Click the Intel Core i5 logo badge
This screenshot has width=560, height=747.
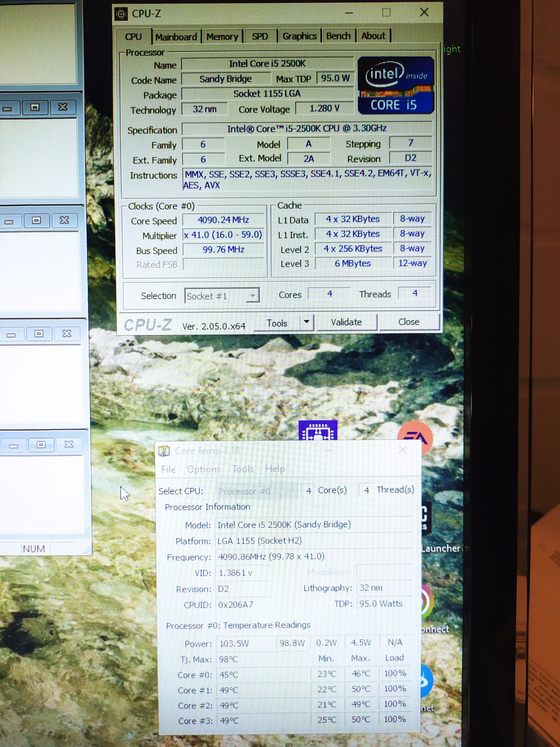coord(396,85)
